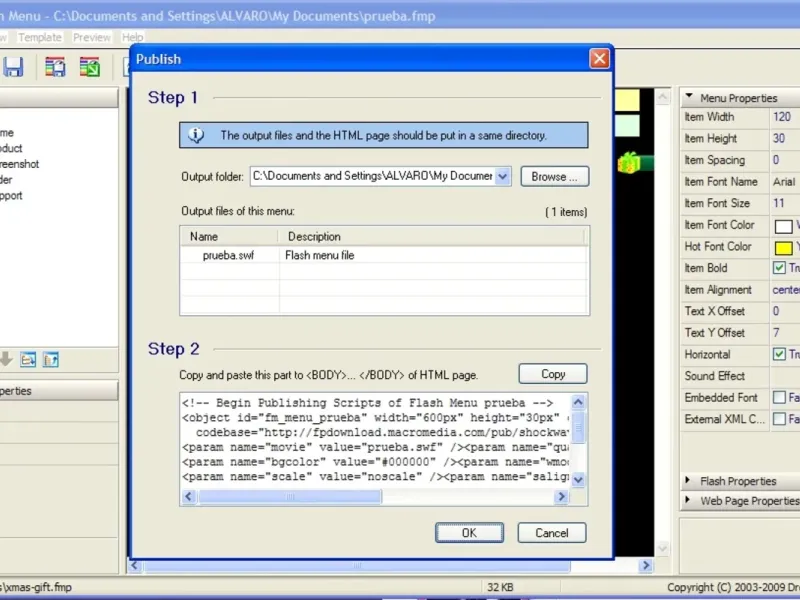Click the Browse button
The width and height of the screenshot is (800, 600).
click(555, 177)
